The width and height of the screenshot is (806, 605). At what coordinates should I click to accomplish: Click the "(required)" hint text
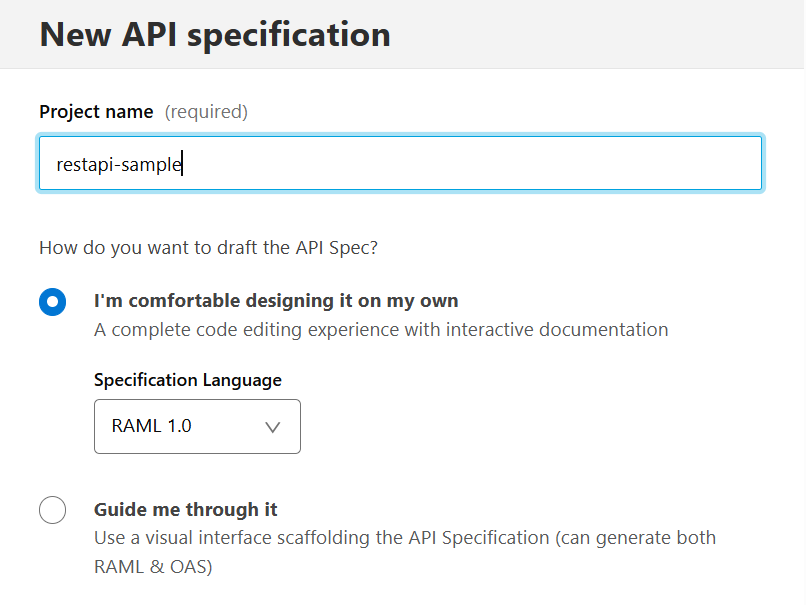click(206, 111)
